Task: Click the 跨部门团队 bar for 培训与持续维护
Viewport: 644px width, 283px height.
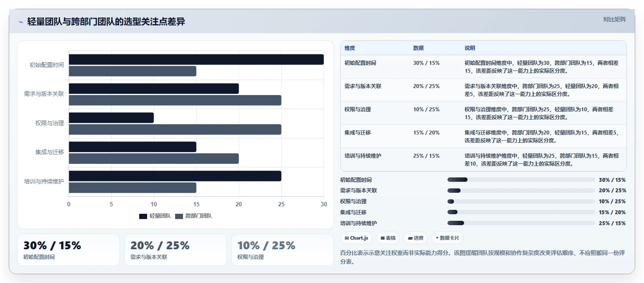Action: (133, 187)
